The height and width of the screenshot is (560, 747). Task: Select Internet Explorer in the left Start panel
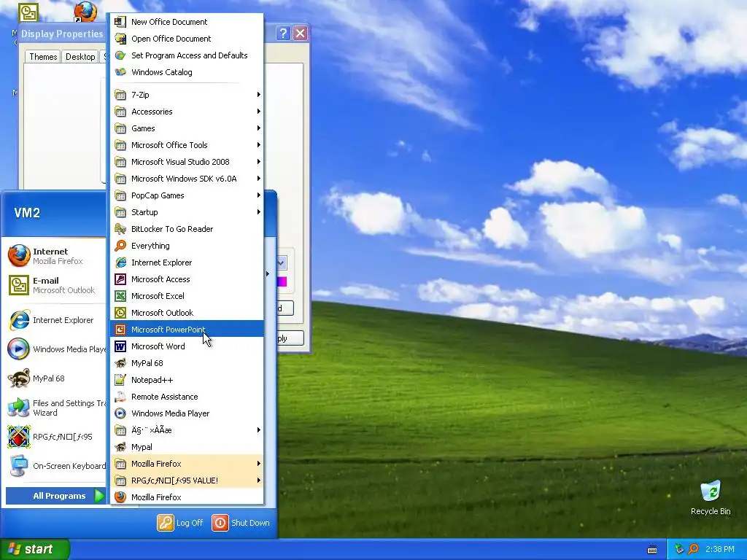56,320
